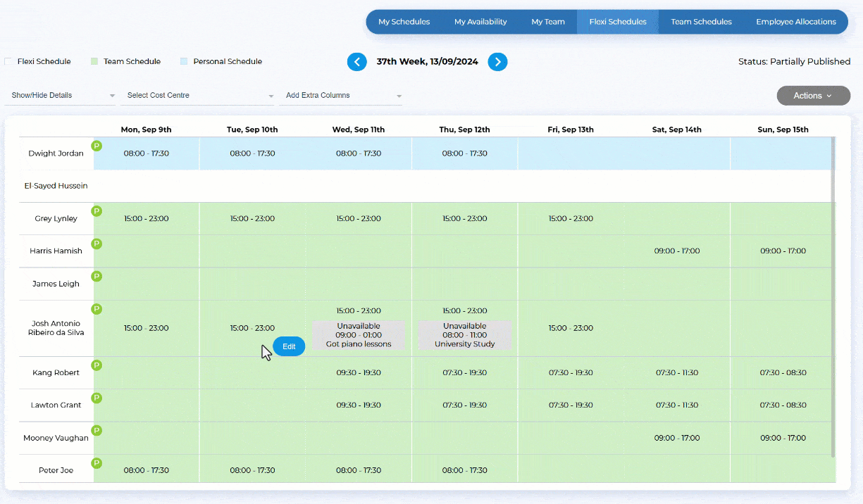Go to next week with right arrow
The width and height of the screenshot is (863, 504).
click(x=497, y=62)
